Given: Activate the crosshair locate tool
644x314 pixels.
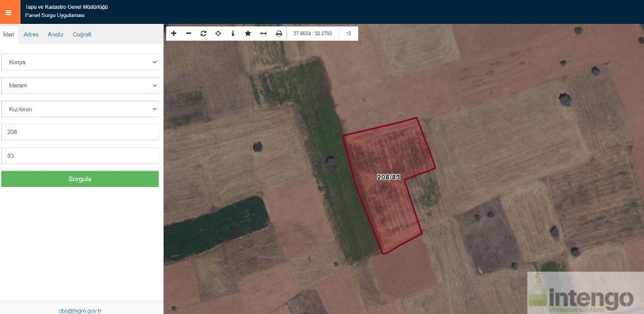Looking at the screenshot, I should tap(218, 33).
